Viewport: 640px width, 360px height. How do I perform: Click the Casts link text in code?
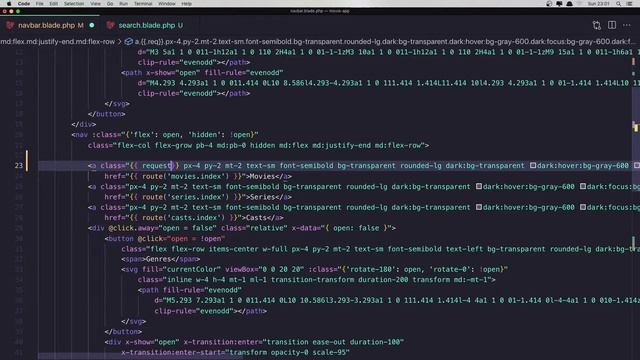point(256,218)
